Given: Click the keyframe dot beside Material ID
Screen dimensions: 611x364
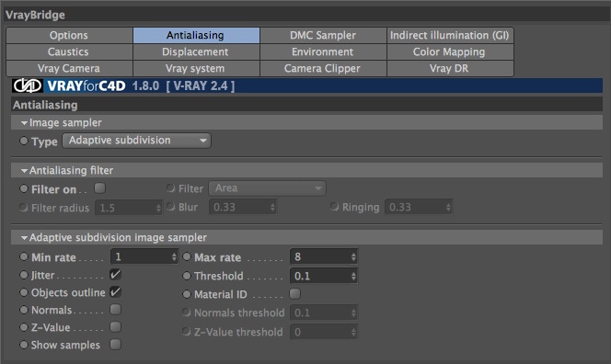Looking at the screenshot, I should [x=187, y=294].
